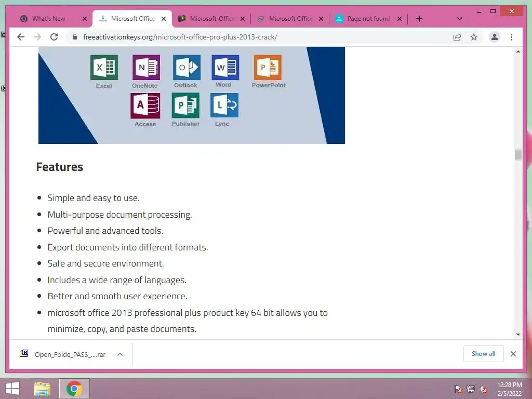Click the Publisher icon in the image
The image size is (532, 399).
click(185, 106)
